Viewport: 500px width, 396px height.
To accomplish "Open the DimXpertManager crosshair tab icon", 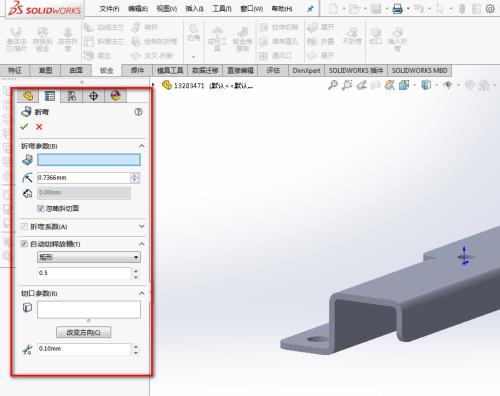I will click(93, 96).
